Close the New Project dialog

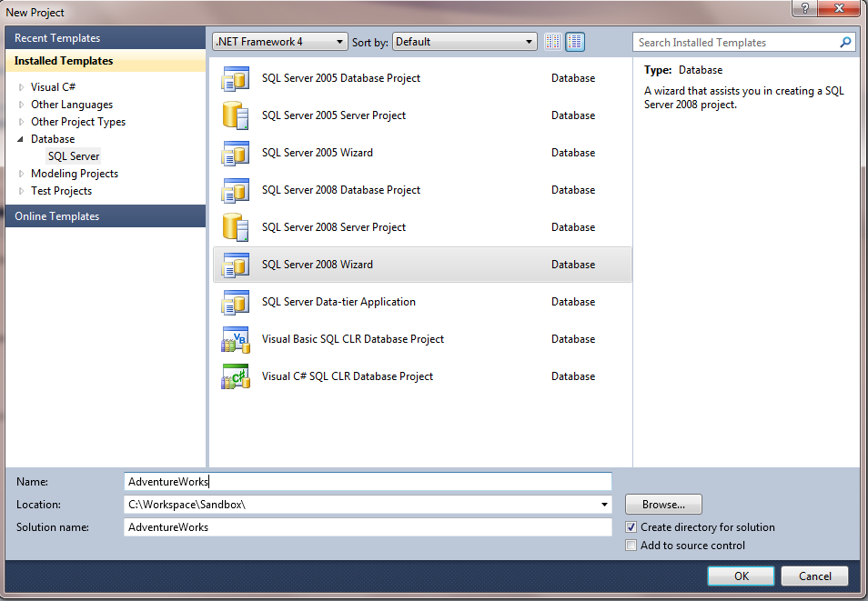pos(839,8)
